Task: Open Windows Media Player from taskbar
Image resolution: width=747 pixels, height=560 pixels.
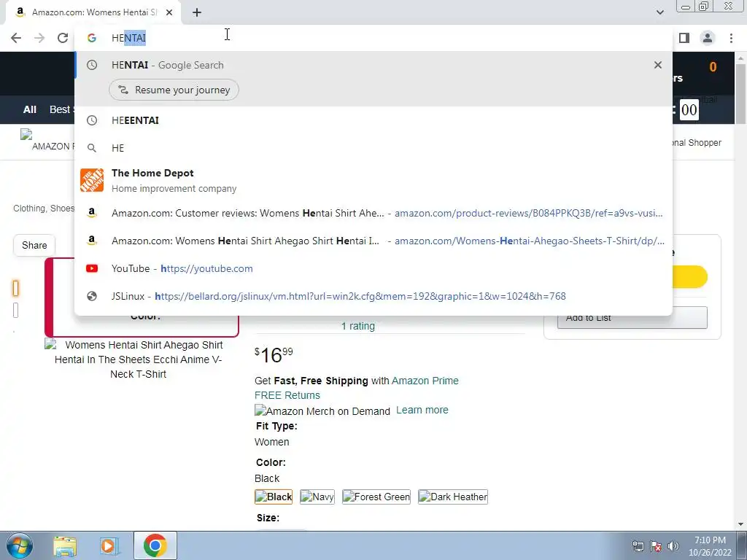Action: click(x=109, y=545)
